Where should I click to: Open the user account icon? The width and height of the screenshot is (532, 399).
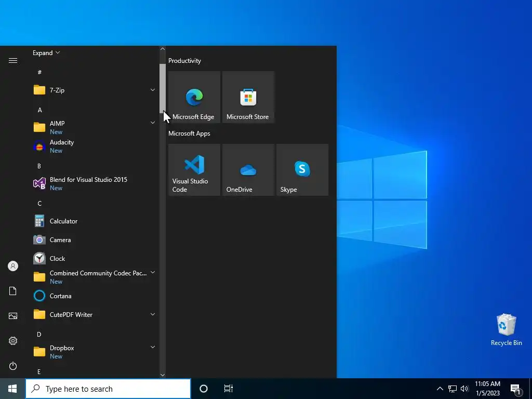(13, 266)
